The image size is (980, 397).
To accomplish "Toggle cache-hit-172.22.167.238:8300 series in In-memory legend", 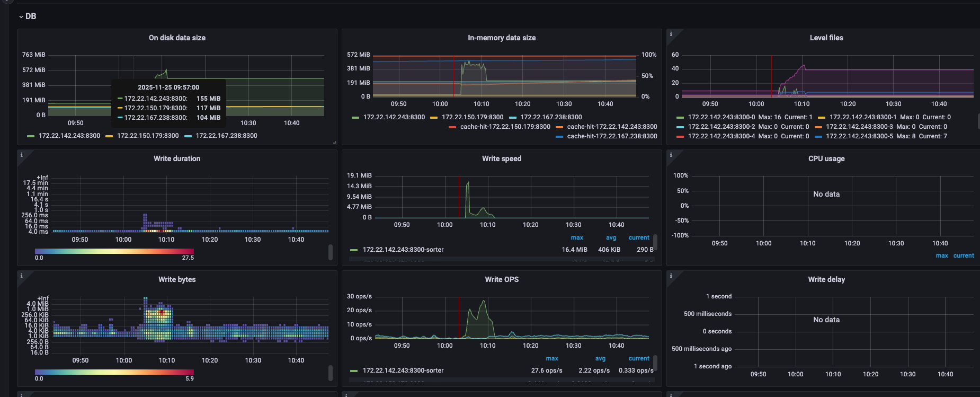I will pos(611,136).
